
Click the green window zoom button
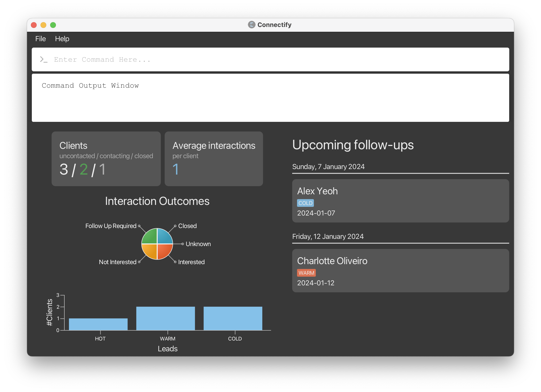[53, 25]
